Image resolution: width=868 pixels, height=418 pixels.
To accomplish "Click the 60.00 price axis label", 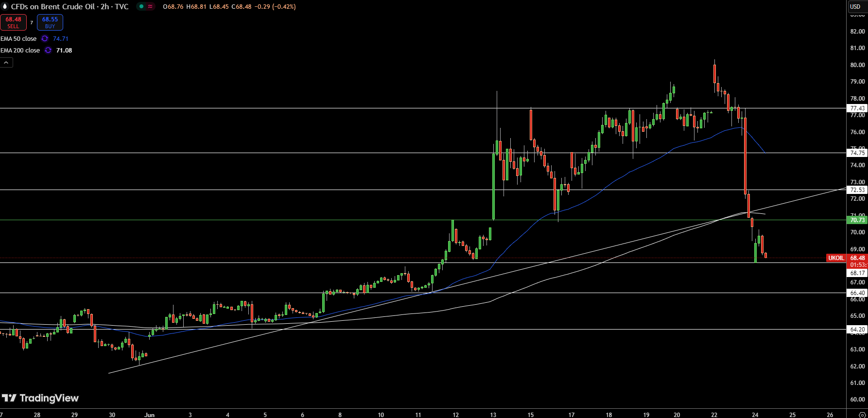I will pyautogui.click(x=857, y=400).
